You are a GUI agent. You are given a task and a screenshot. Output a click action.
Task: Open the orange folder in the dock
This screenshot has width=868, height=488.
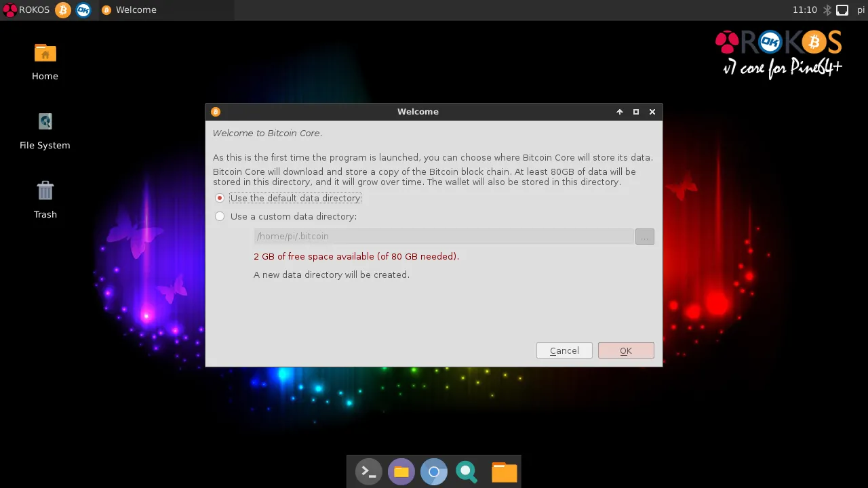504,472
